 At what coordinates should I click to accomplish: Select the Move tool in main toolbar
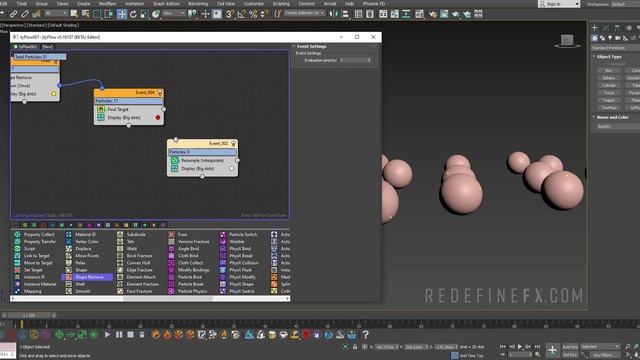click(x=122, y=14)
